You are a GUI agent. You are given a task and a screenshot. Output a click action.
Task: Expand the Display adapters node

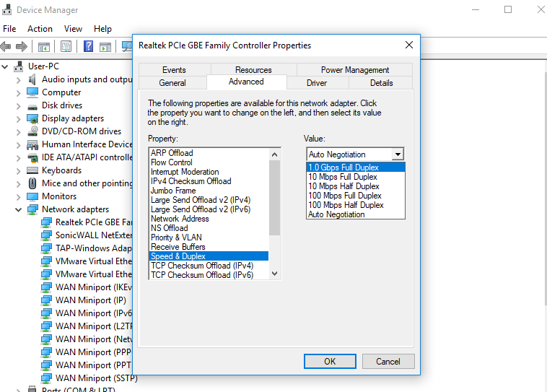tap(19, 118)
